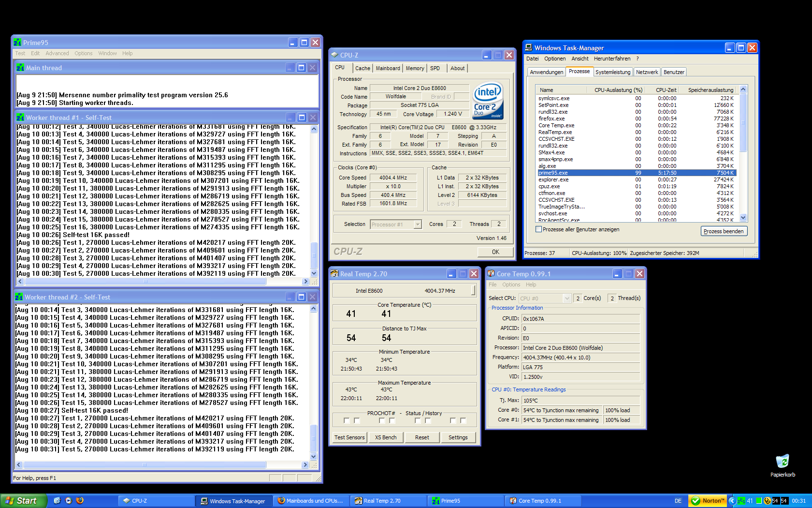The width and height of the screenshot is (812, 508).
Task: Tick the rightmost PROCHOT# status checkbox
Action: [463, 420]
